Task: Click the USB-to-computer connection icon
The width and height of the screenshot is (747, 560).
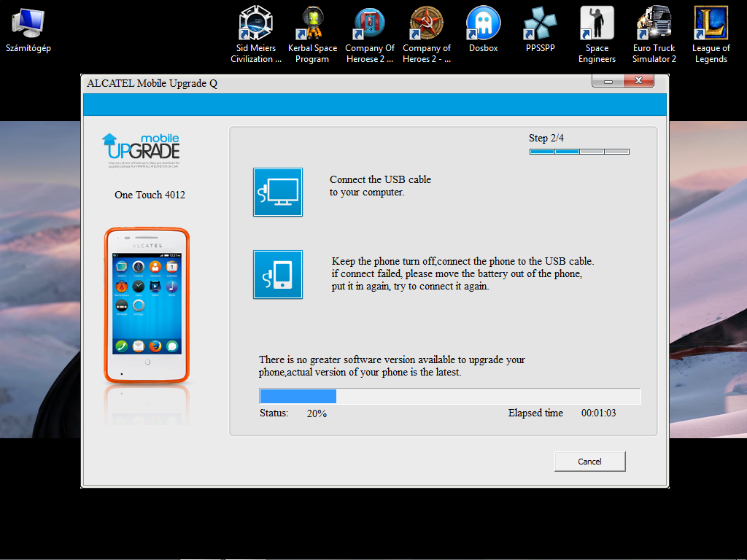Action: 278,192
